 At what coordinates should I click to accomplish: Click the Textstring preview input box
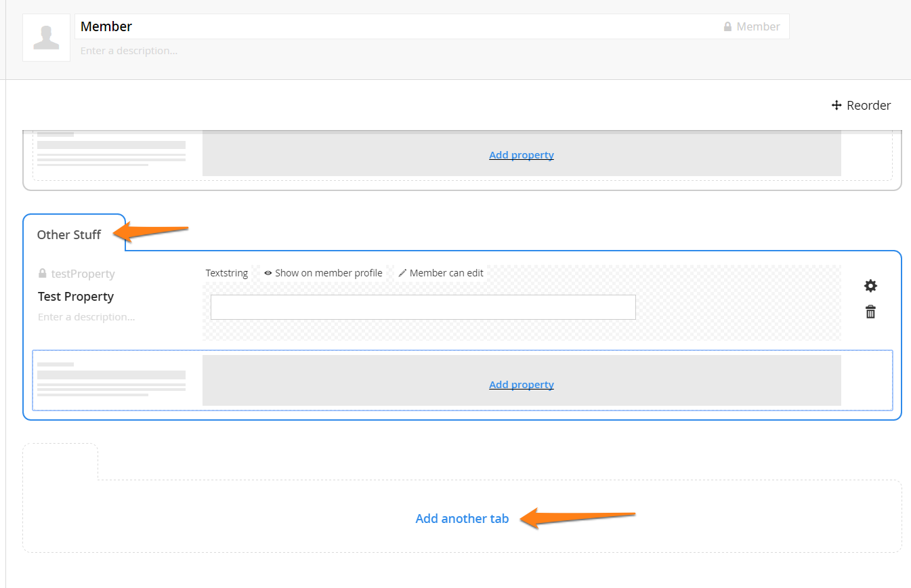click(x=423, y=307)
